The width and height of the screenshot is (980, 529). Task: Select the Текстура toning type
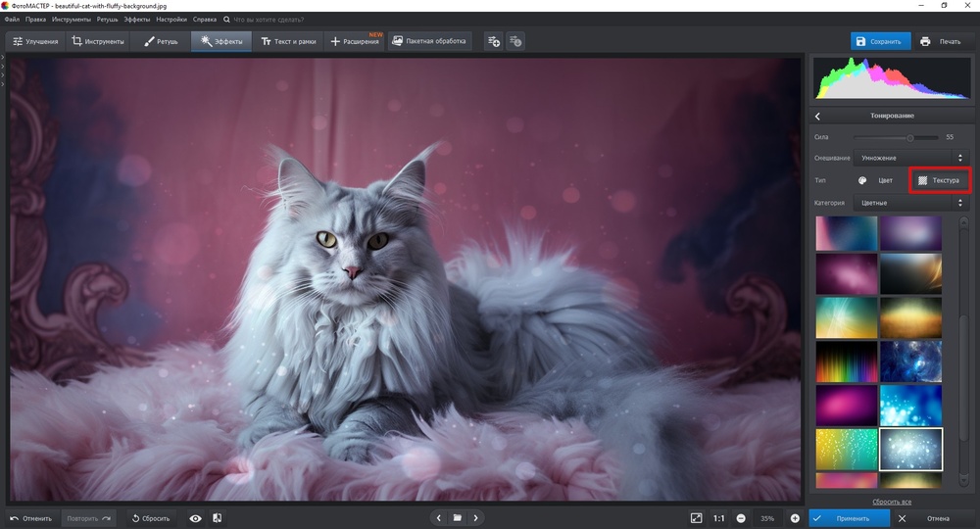tap(939, 180)
